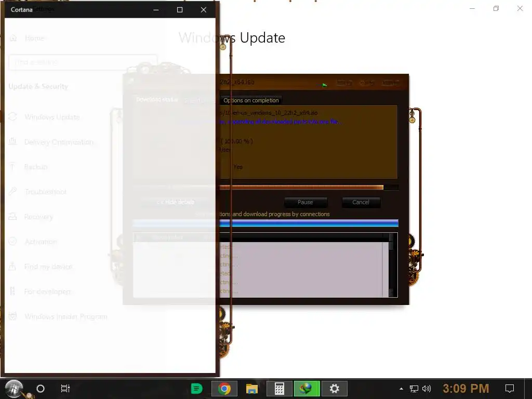This screenshot has height=399, width=532.
Task: Open For developers settings
Action: (x=47, y=291)
